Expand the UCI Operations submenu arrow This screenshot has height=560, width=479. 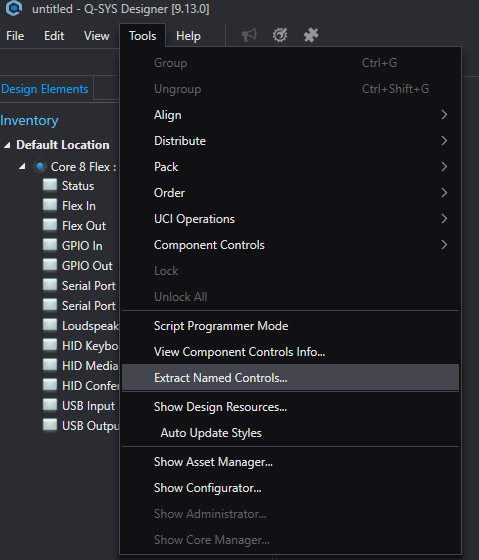pos(444,219)
